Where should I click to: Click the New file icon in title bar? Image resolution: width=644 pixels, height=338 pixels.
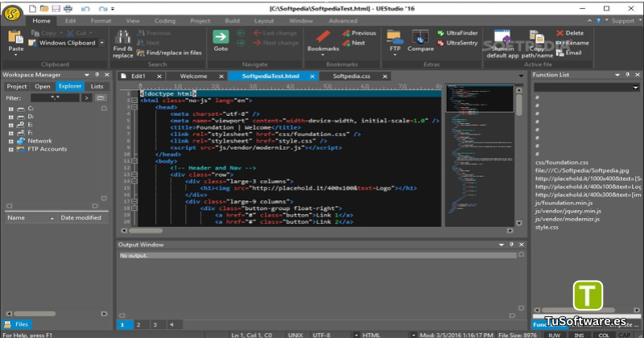(x=32, y=8)
